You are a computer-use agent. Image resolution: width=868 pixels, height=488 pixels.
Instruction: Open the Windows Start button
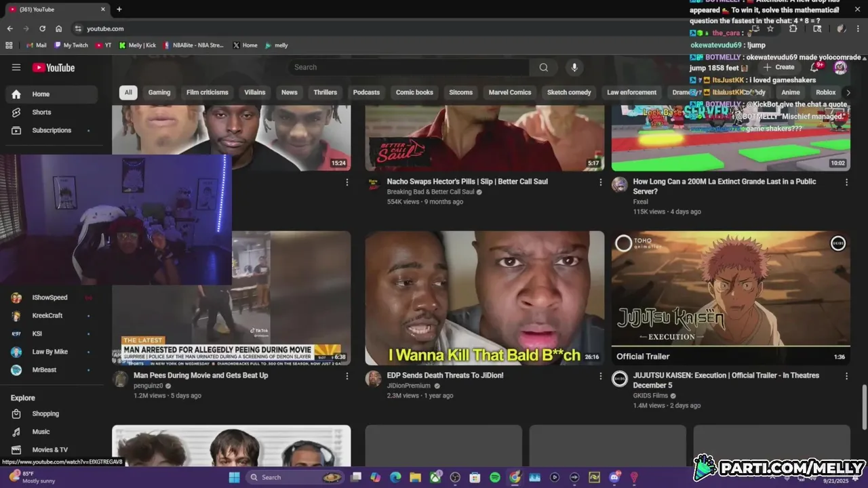(x=234, y=477)
